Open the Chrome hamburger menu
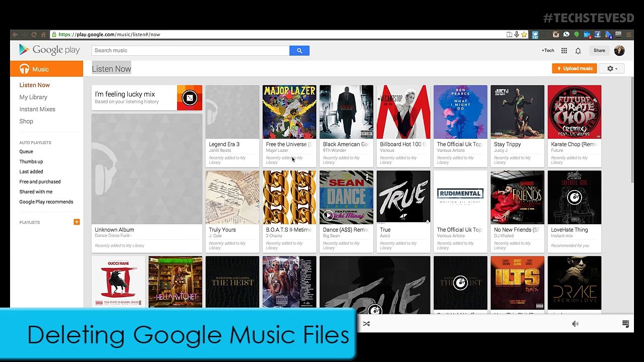 pyautogui.click(x=628, y=35)
